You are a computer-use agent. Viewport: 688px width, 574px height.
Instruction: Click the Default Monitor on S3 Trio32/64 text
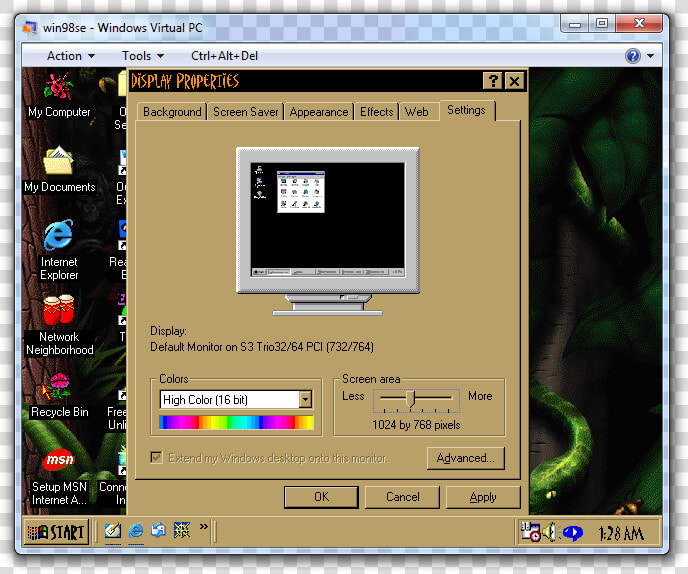[262, 347]
